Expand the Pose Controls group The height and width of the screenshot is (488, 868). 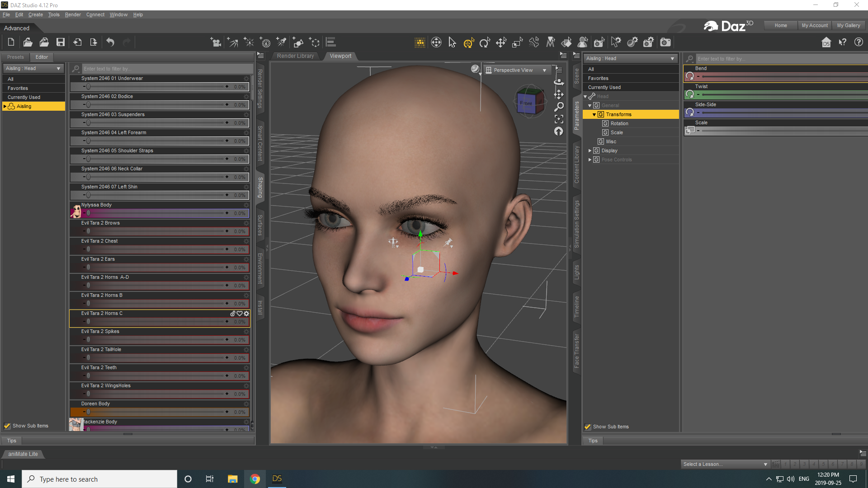tap(590, 159)
